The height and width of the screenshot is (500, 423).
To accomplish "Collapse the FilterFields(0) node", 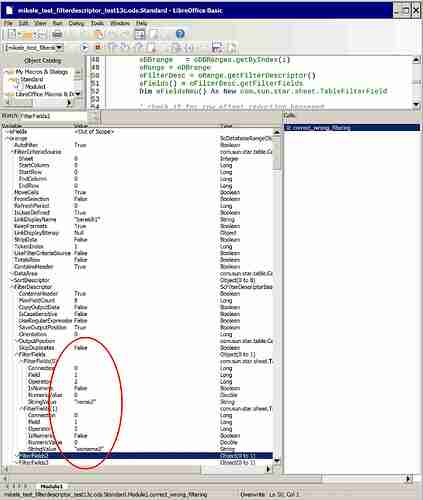I will coord(21,361).
